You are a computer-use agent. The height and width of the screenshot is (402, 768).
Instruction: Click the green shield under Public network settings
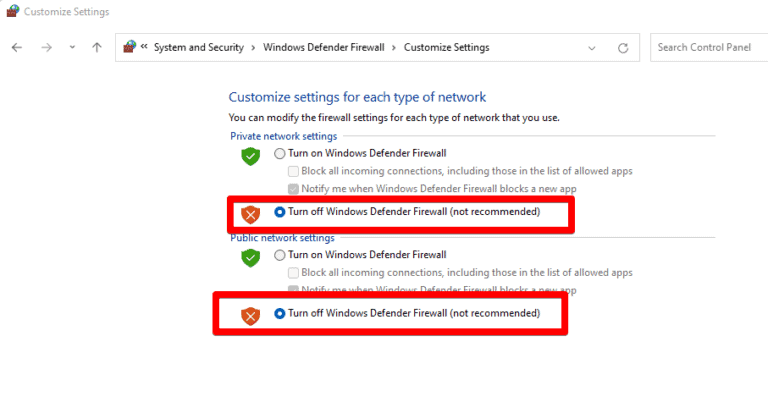(250, 257)
